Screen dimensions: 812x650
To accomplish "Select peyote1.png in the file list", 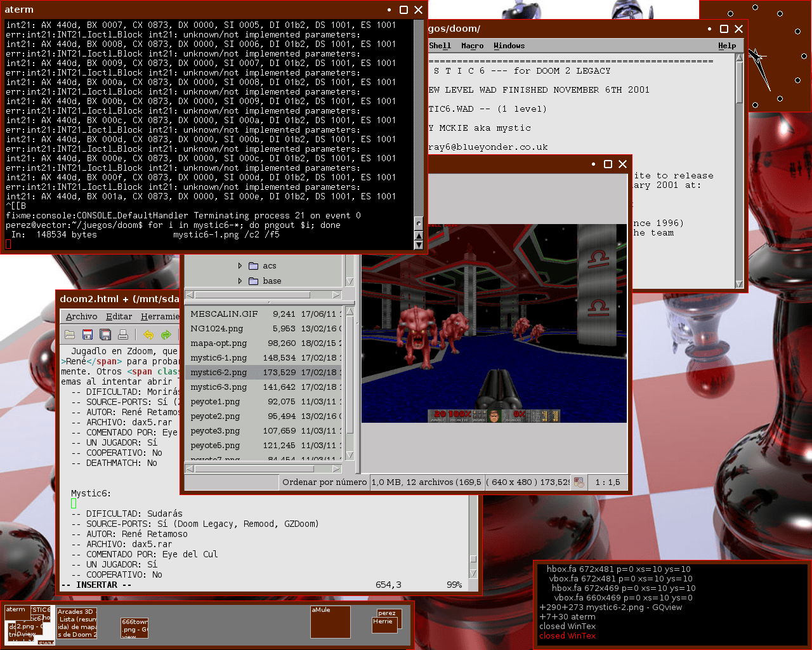I will click(x=265, y=402).
